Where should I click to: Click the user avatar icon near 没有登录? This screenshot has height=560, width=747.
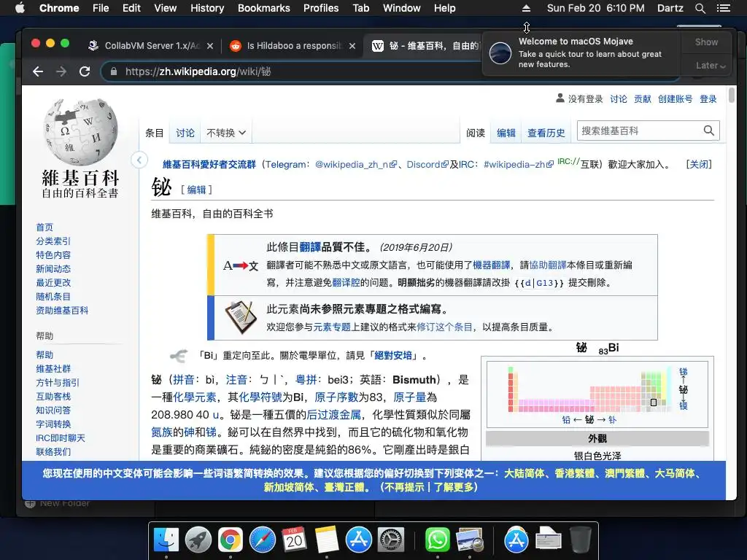pos(560,98)
